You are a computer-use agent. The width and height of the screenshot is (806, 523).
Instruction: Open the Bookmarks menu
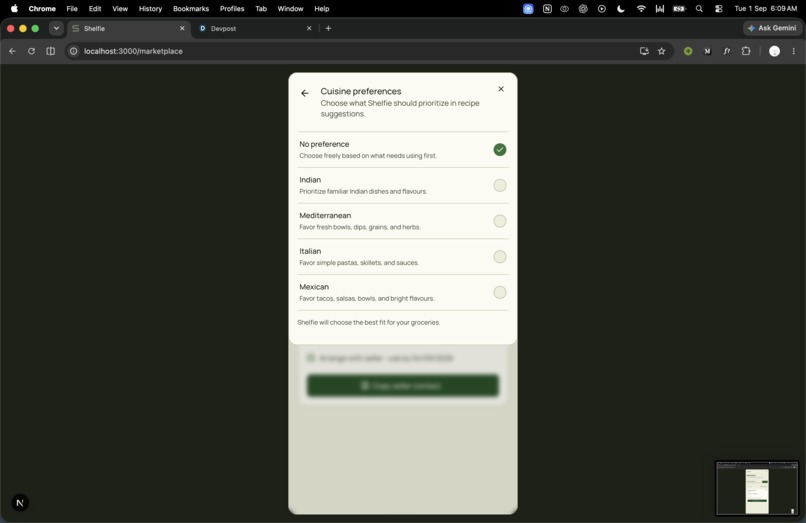(191, 9)
